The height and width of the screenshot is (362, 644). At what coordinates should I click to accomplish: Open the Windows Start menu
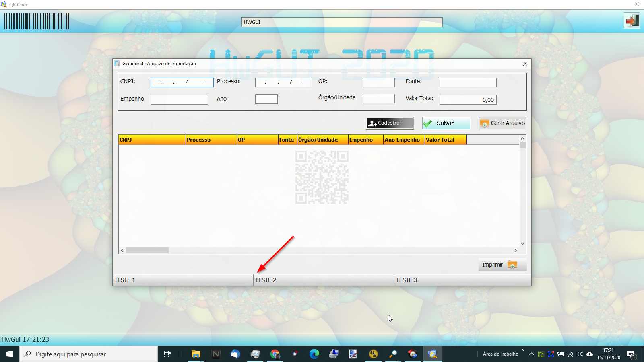(10, 354)
